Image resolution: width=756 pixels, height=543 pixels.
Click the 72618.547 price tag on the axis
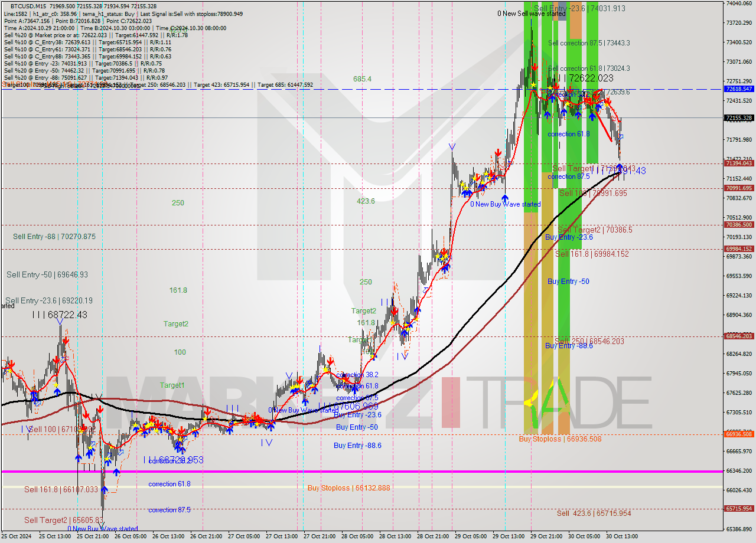[x=738, y=89]
